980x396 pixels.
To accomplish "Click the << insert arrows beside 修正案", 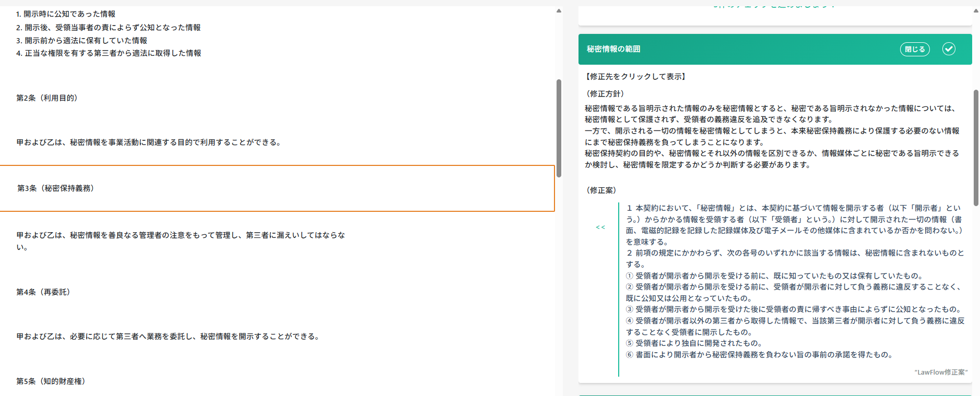I will [600, 227].
